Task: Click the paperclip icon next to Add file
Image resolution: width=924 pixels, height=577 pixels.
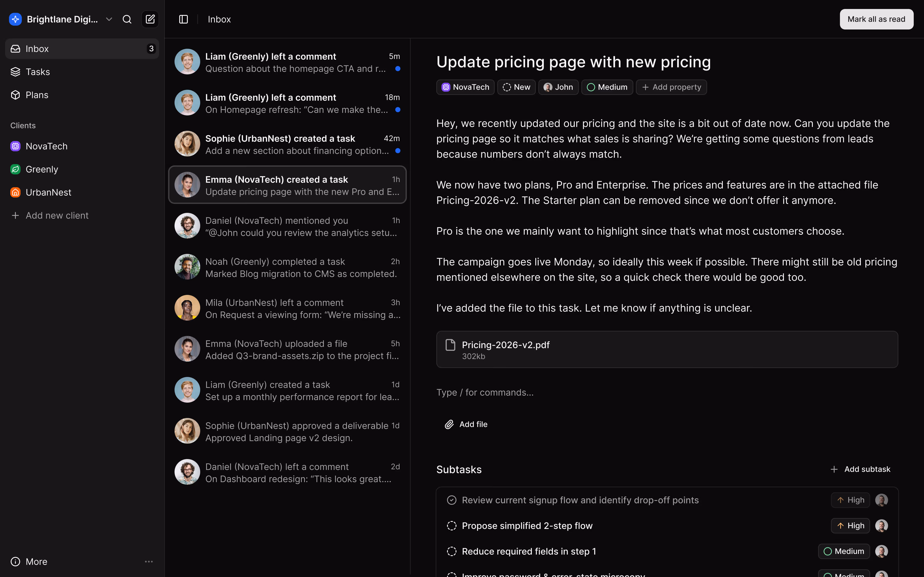Action: point(449,424)
